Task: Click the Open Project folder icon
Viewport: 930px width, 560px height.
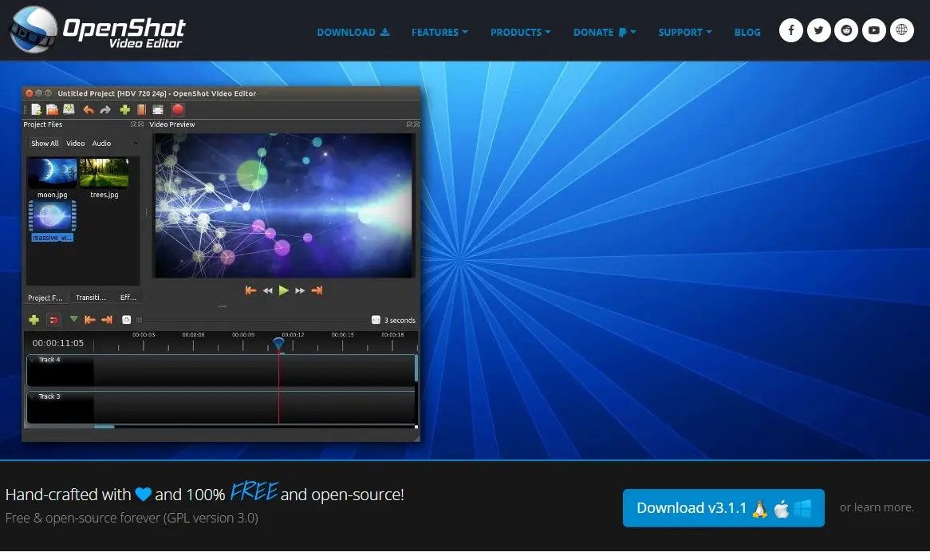Action: point(52,110)
